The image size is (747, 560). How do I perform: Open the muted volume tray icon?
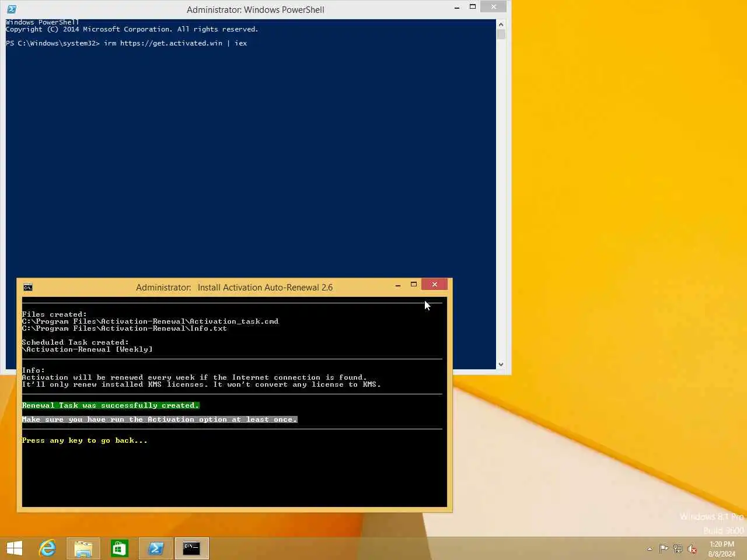coord(692,548)
